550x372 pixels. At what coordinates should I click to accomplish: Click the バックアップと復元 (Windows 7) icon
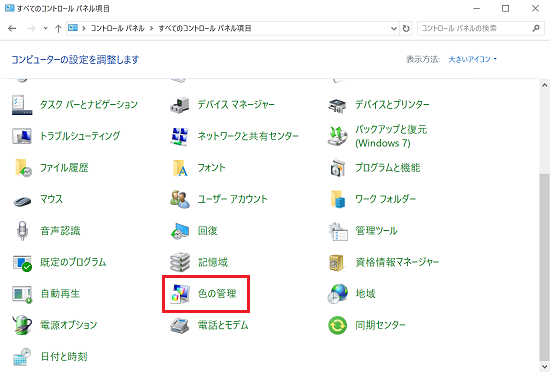[337, 136]
